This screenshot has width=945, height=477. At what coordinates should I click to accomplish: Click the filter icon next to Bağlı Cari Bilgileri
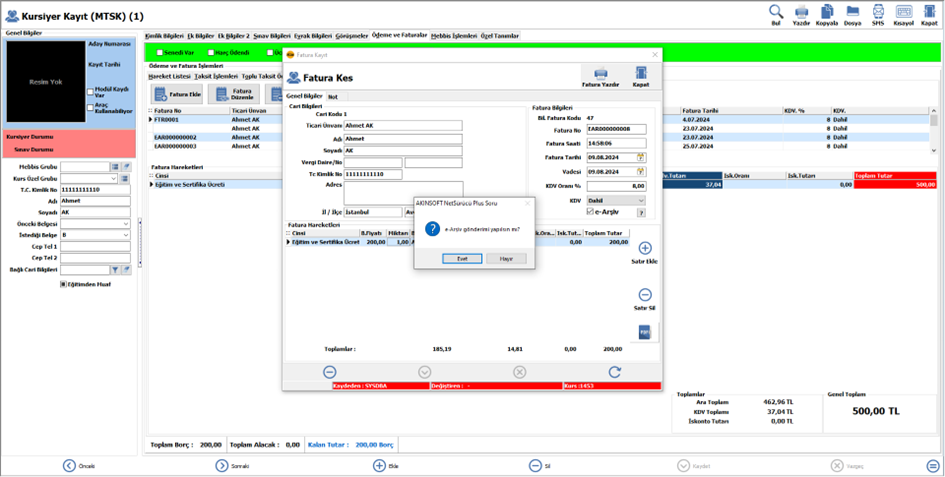[116, 270]
